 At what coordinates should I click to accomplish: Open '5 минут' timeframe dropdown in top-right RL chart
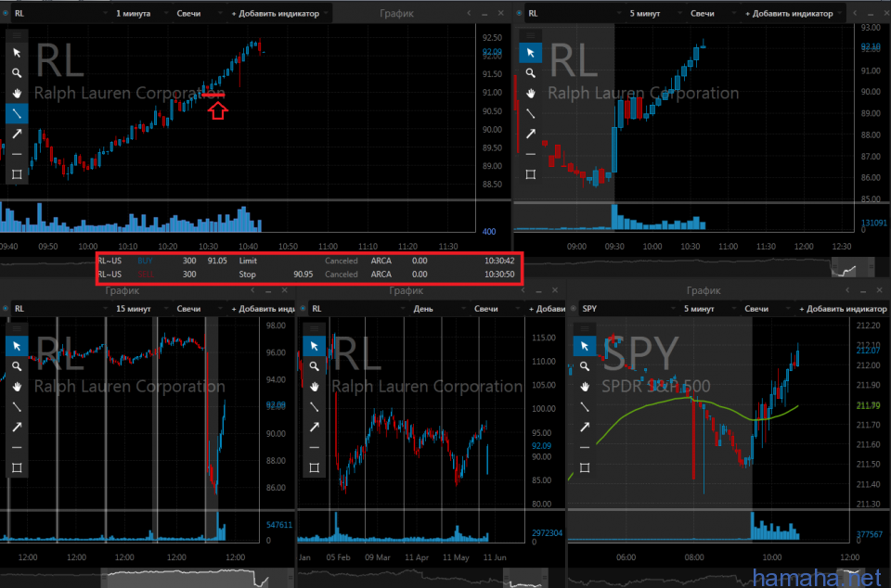[x=654, y=13]
